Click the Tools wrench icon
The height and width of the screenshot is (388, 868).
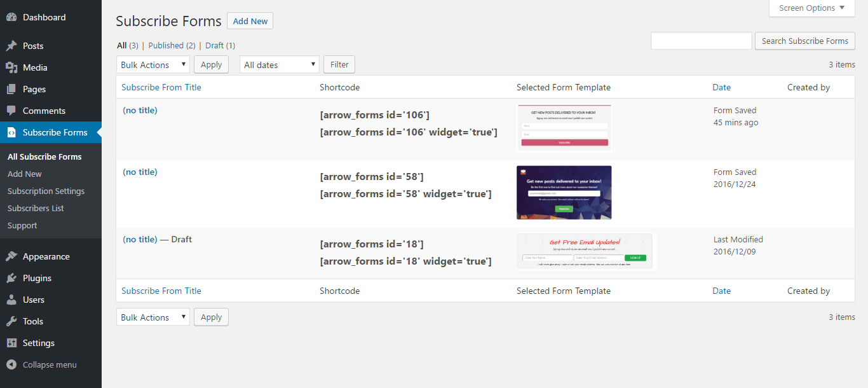pos(11,321)
